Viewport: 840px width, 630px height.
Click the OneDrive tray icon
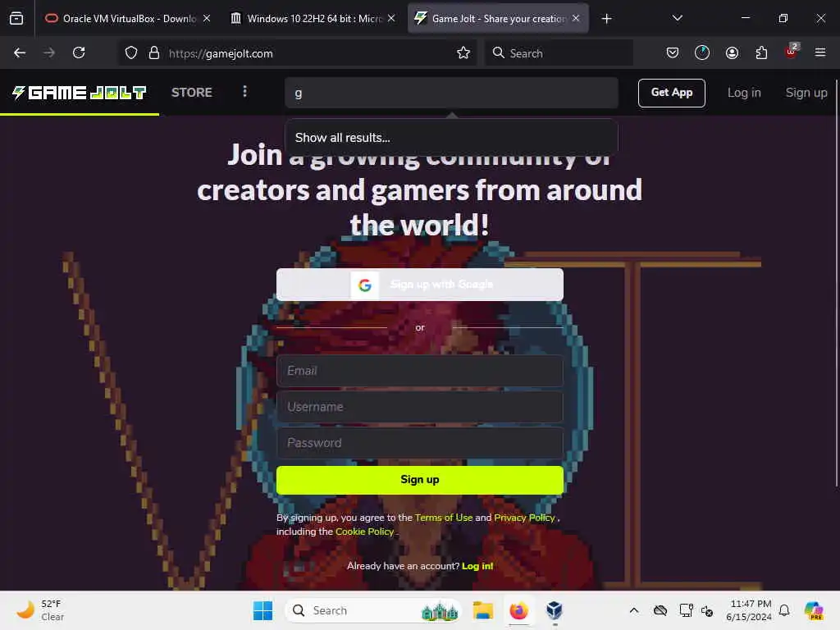(660, 610)
